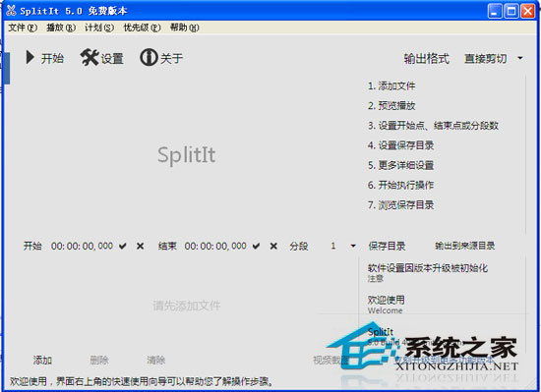Clear end time with X icon

273,246
